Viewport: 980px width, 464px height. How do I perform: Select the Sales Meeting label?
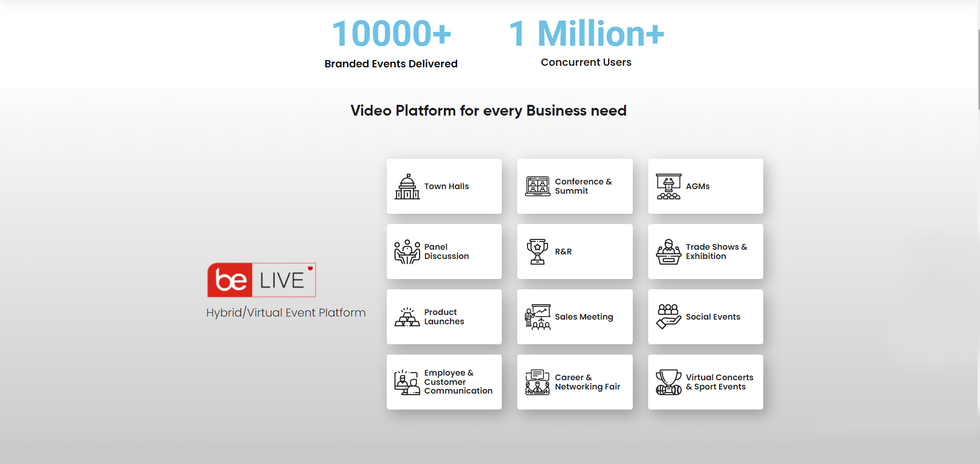(x=584, y=317)
